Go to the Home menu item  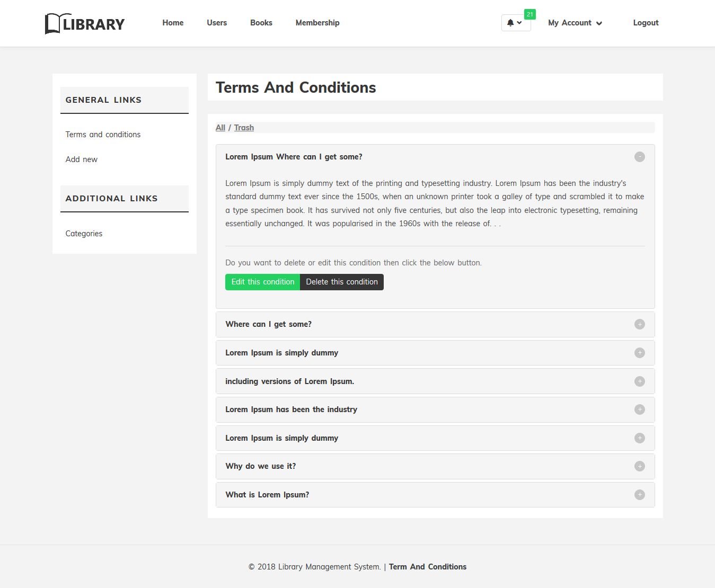(x=173, y=23)
